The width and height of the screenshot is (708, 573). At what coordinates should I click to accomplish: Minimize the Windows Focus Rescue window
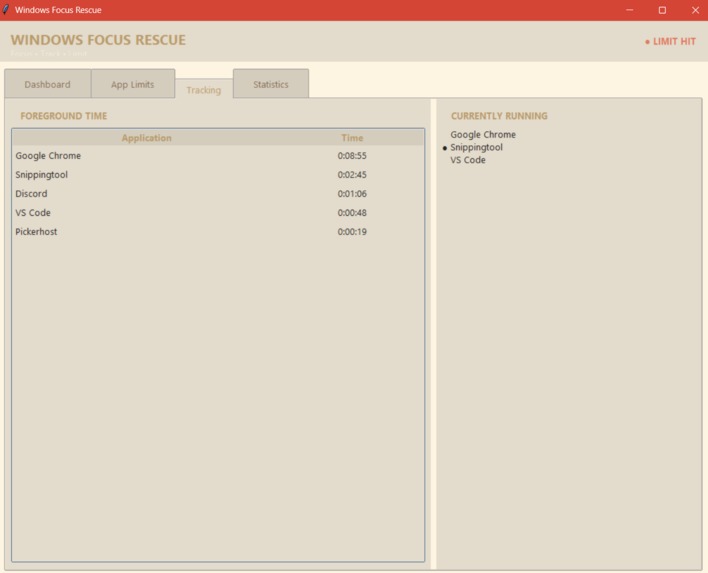(629, 10)
